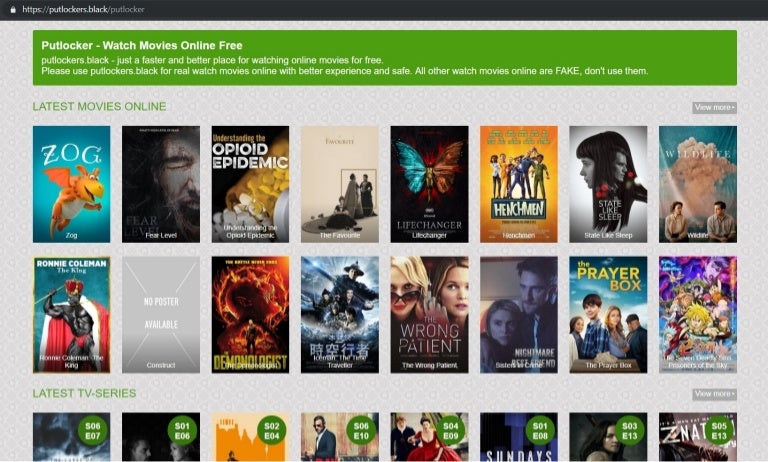Open the Zog movie poster
This screenshot has height=462, width=768.
point(71,184)
